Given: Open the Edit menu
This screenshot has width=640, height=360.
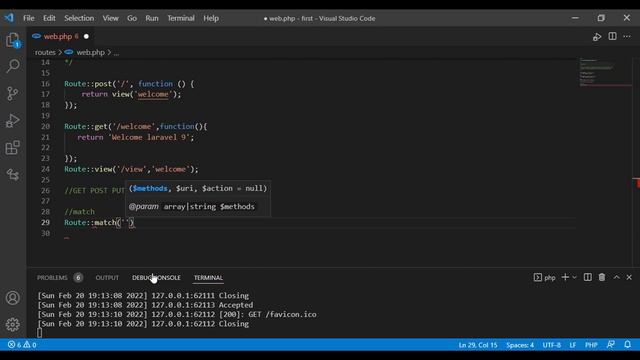Looking at the screenshot, I should [x=49, y=18].
